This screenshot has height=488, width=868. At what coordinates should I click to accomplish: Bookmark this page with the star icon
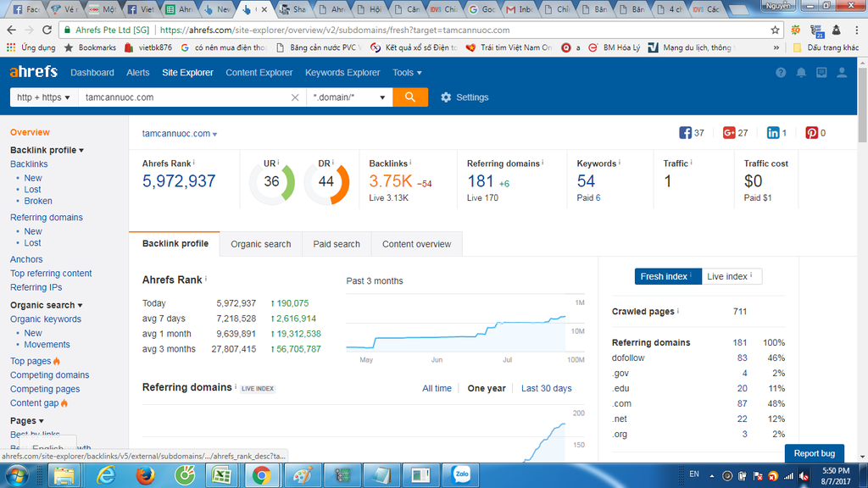[775, 30]
